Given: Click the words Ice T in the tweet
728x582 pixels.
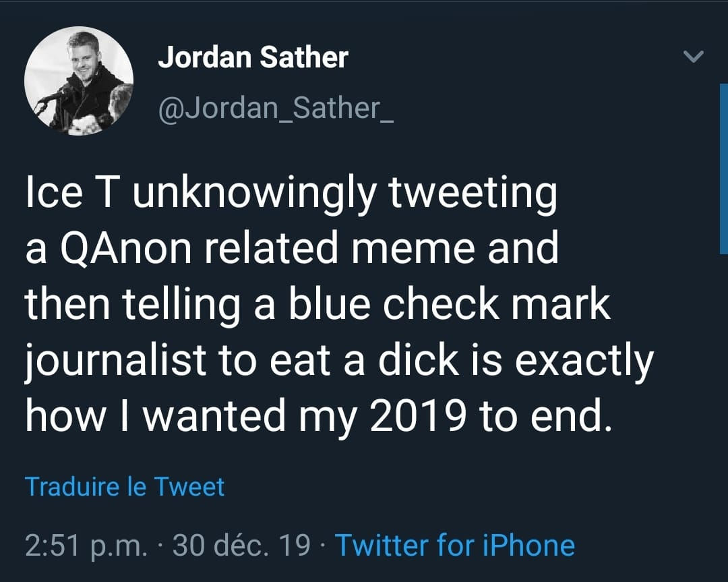Looking at the screenshot, I should pos(63,194).
